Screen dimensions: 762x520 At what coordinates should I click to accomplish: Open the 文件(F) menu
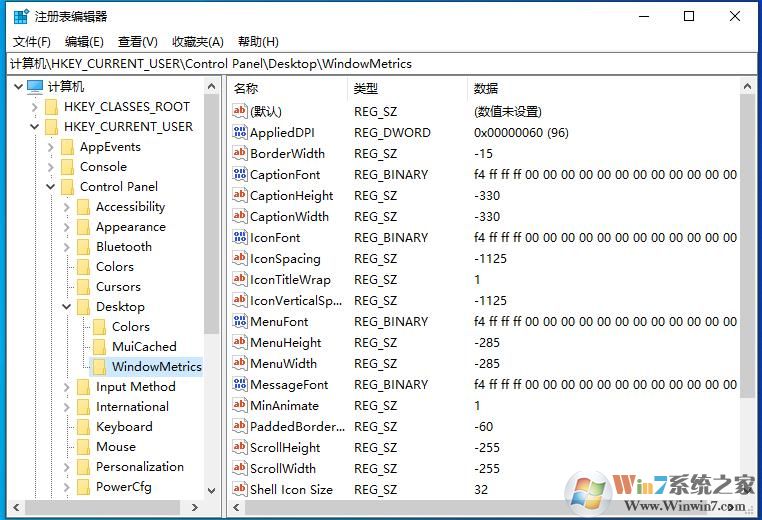pyautogui.click(x=32, y=42)
